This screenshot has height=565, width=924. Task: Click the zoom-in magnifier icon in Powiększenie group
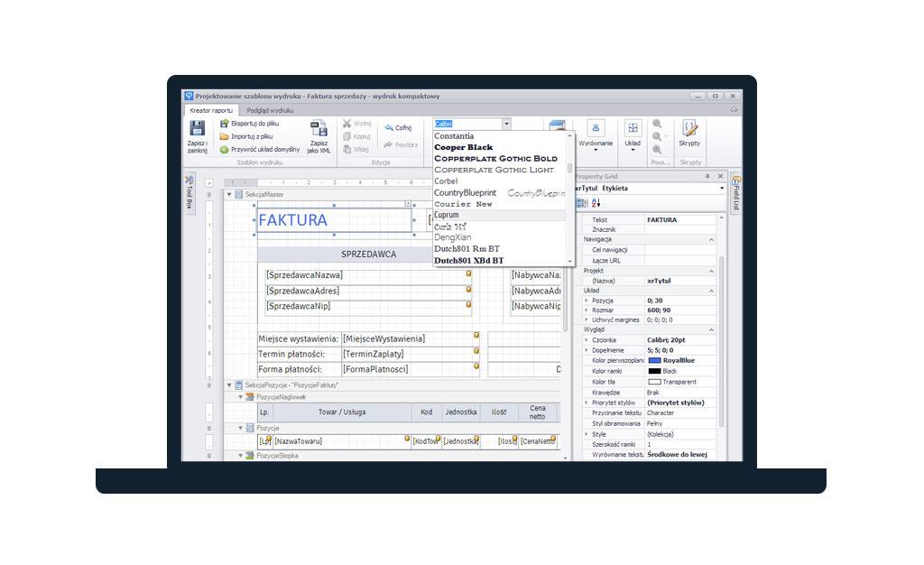(658, 124)
